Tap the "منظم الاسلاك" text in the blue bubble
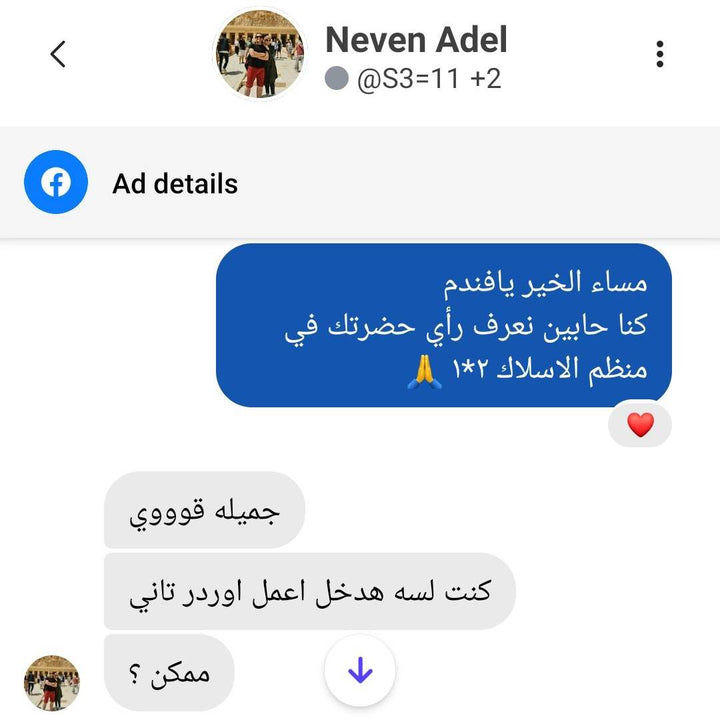This screenshot has height=720, width=720. 572,370
